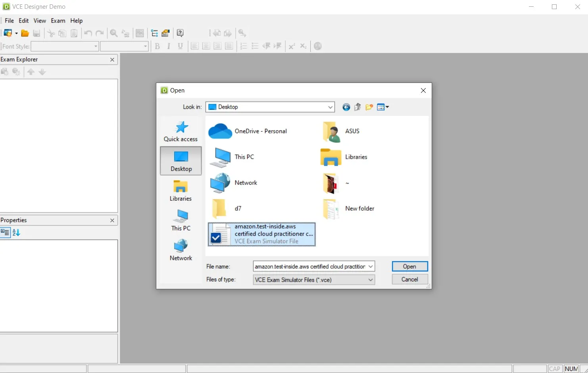
Task: Select the amazon certified cloud practitioner VCE file
Action: click(261, 234)
